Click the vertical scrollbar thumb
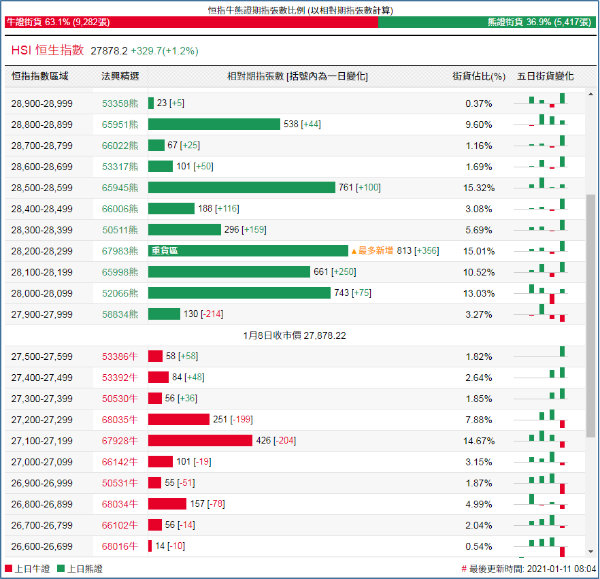Screen dimensions: 600x579 pyautogui.click(x=590, y=316)
